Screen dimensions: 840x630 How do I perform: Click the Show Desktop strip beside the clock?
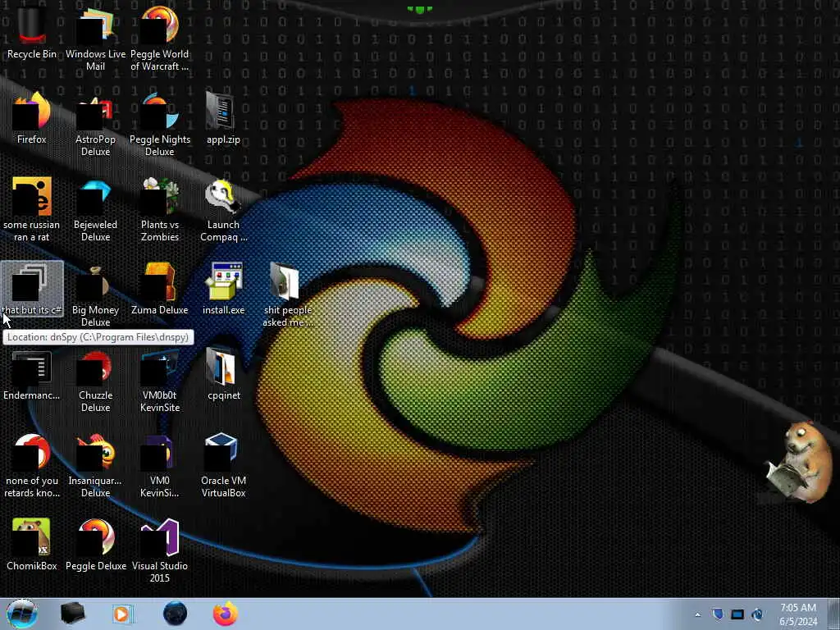834,614
